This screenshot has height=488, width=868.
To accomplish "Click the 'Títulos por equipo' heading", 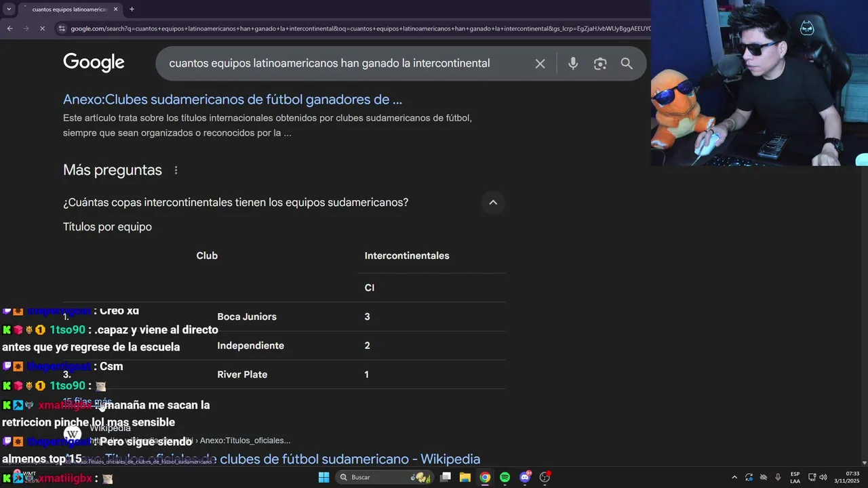I will pyautogui.click(x=107, y=226).
